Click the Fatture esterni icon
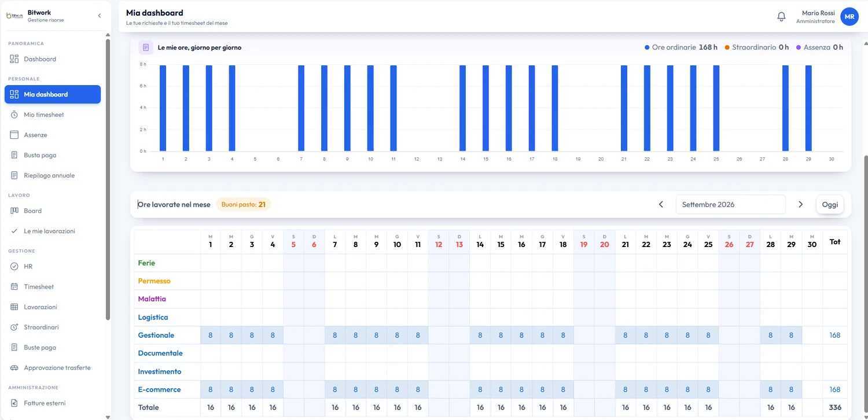 pos(14,403)
